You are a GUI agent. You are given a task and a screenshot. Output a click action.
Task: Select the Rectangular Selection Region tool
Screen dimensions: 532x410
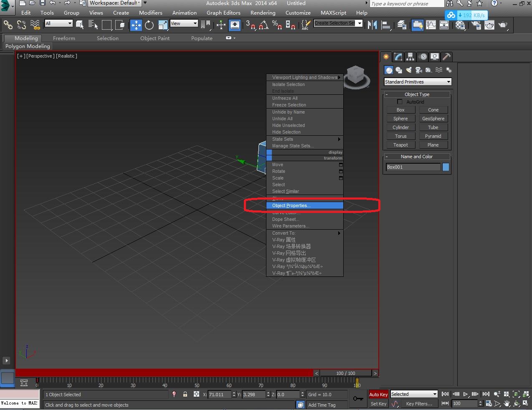click(107, 25)
